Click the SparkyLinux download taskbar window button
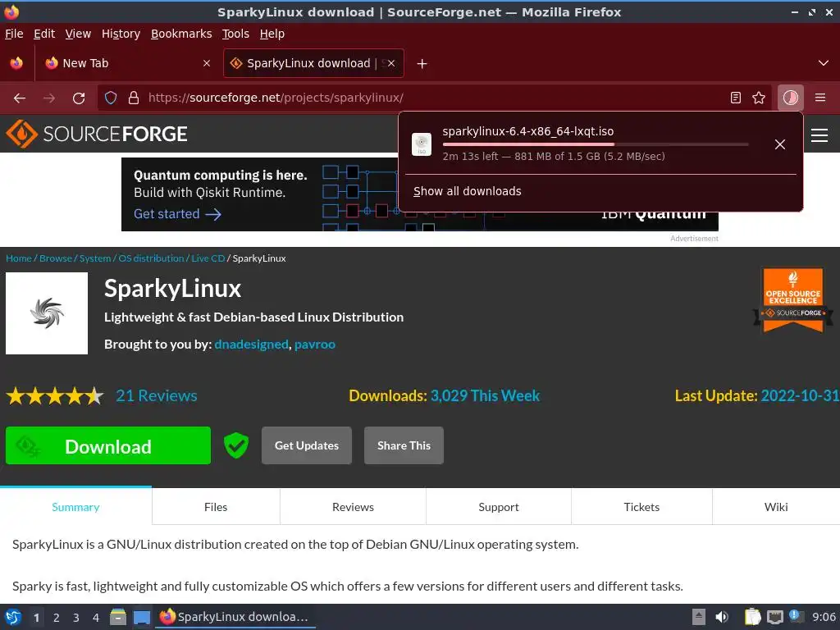Image resolution: width=840 pixels, height=630 pixels. pos(235,617)
